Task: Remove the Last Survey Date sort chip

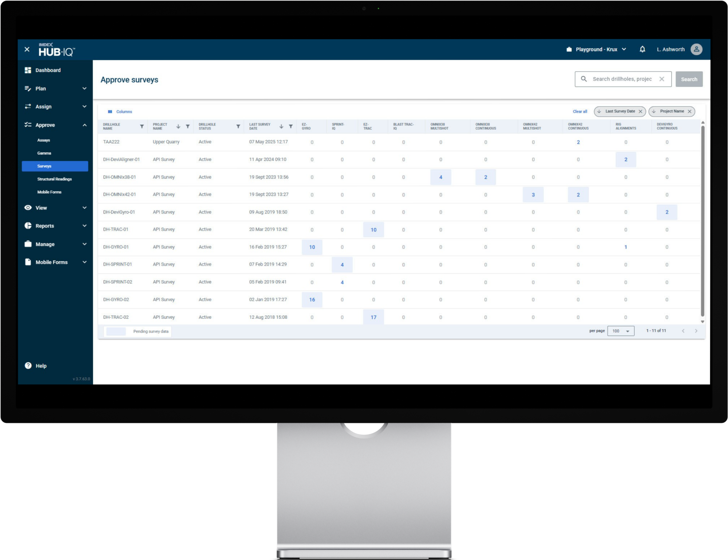Action: pos(640,111)
